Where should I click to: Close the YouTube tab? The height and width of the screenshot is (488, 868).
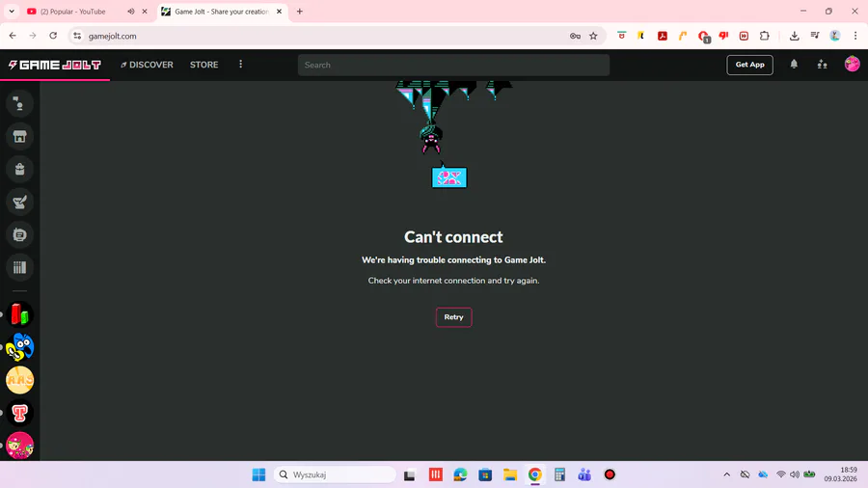pos(145,11)
